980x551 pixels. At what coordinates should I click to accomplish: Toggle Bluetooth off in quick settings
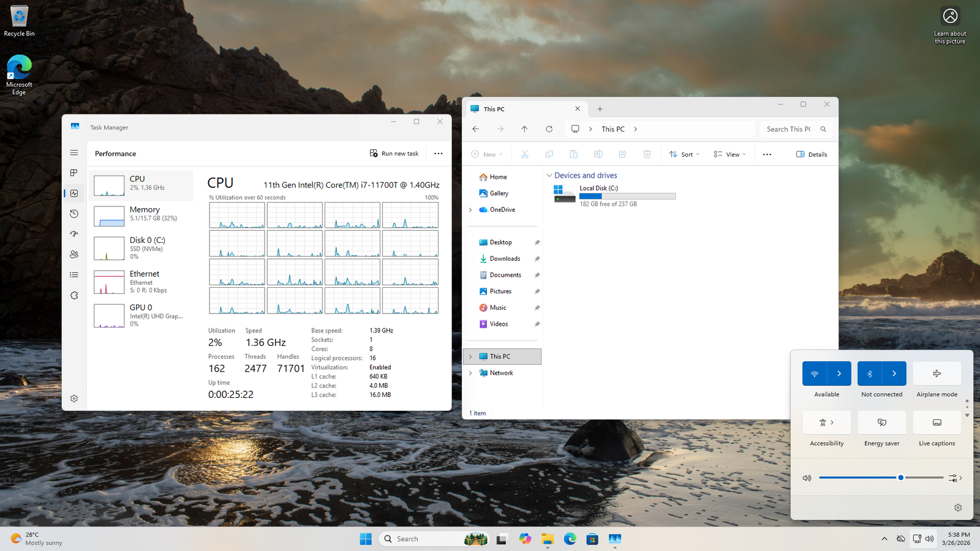(870, 373)
